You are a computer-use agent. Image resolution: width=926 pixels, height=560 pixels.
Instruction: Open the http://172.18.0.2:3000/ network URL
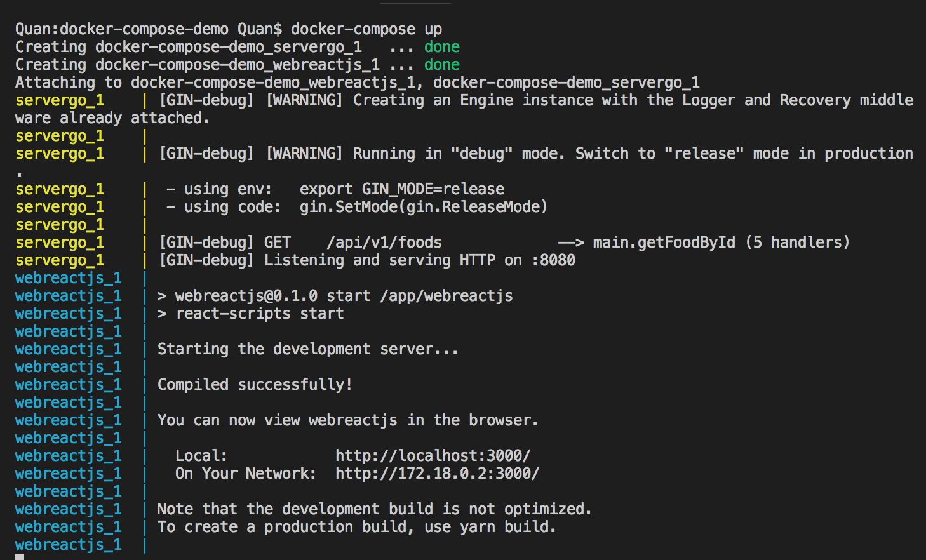(437, 474)
